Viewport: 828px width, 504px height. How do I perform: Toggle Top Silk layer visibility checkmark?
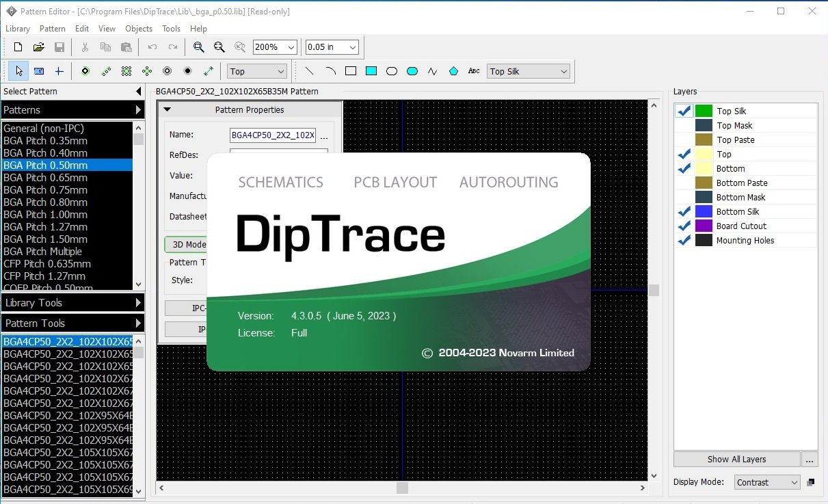tap(684, 111)
